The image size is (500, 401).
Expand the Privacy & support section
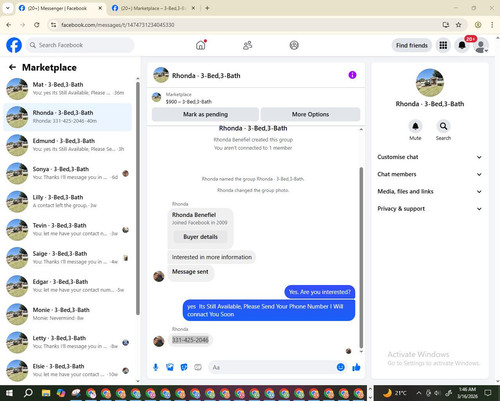click(x=430, y=209)
